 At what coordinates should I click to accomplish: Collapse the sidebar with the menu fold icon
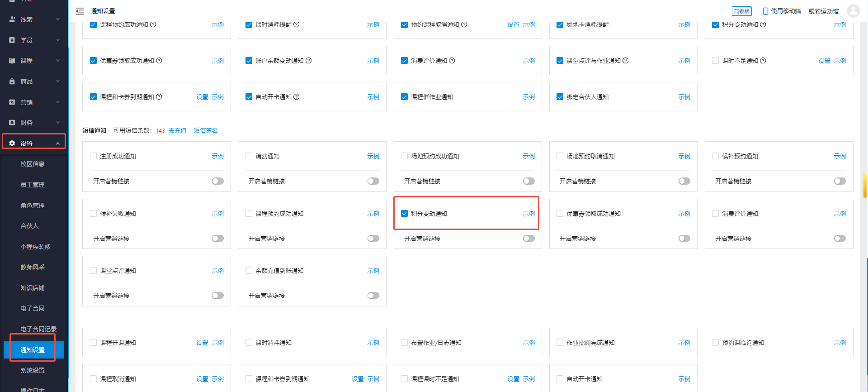coord(80,11)
